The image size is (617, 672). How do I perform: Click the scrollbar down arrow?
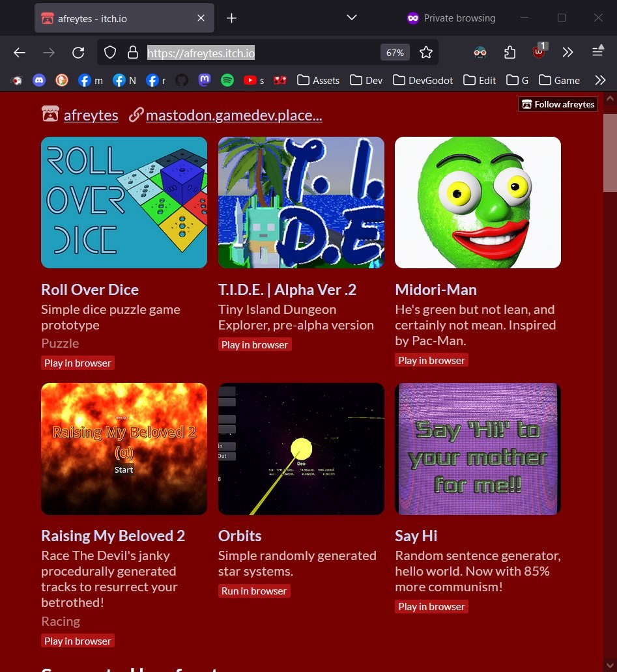coord(610,665)
